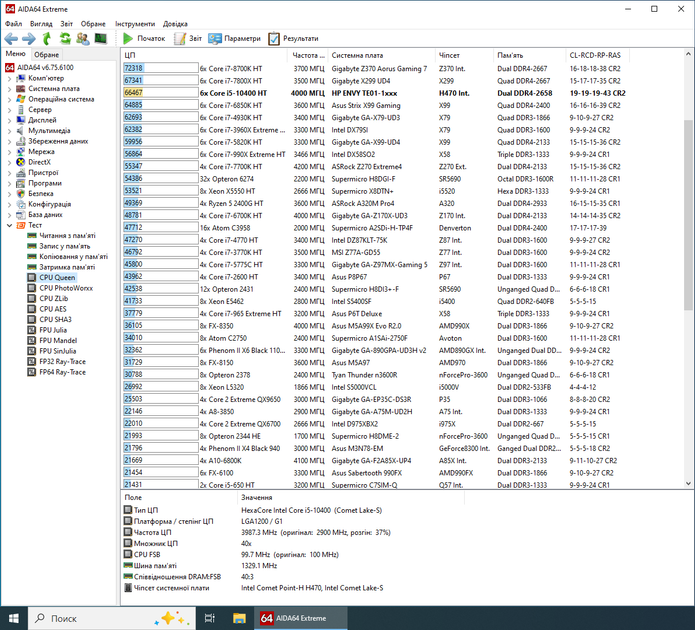
Task: Select Пристрої tree item icon
Action: coord(20,173)
